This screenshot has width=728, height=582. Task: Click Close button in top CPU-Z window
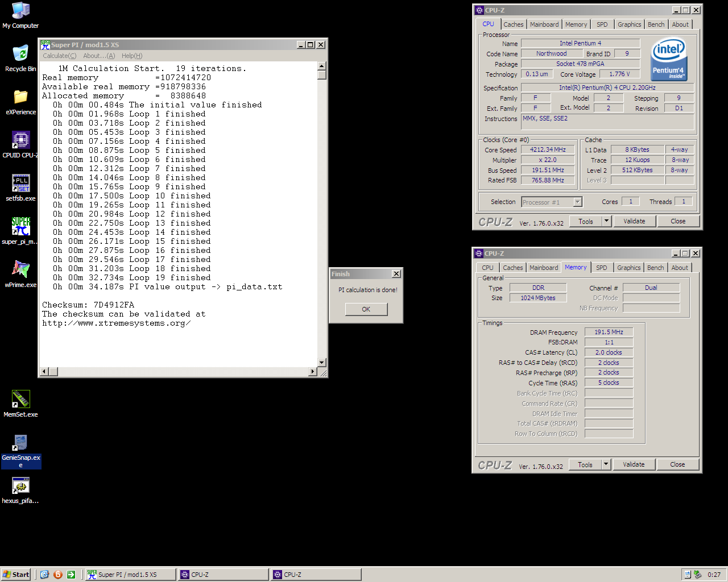click(678, 221)
